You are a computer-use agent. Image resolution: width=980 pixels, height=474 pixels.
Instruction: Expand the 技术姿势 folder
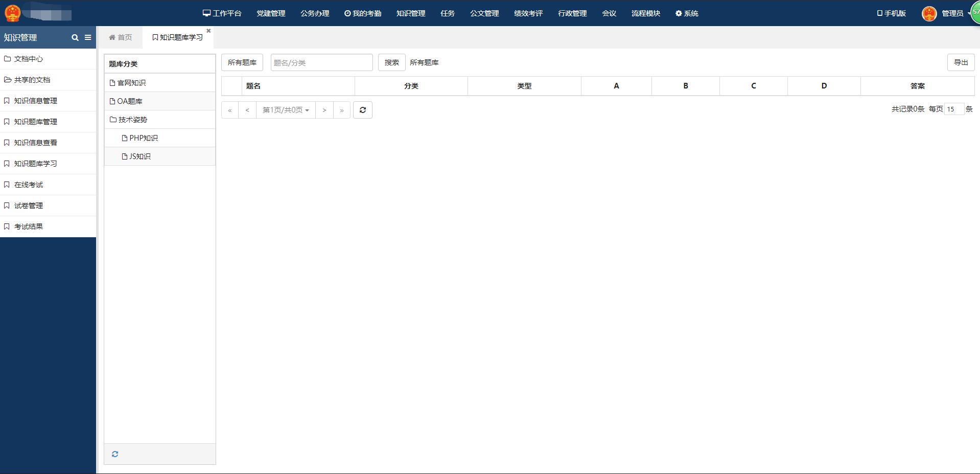point(159,120)
